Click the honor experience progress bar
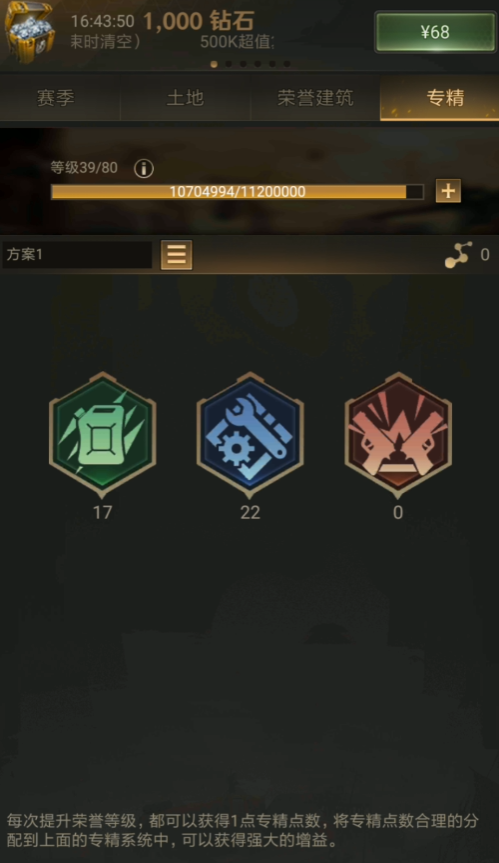Image resolution: width=499 pixels, height=863 pixels. pyautogui.click(x=237, y=192)
